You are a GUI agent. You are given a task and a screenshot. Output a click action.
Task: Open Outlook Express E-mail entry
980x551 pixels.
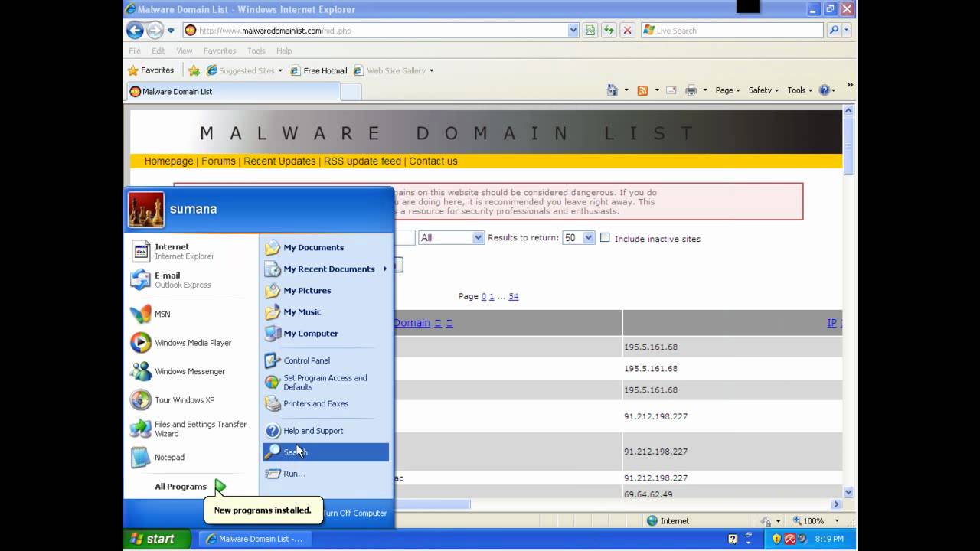[191, 280]
